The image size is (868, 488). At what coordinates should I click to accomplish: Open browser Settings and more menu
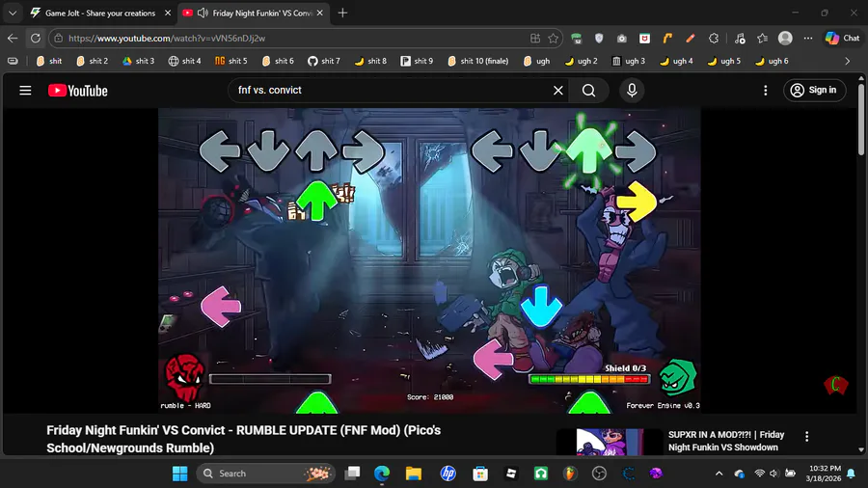click(808, 39)
